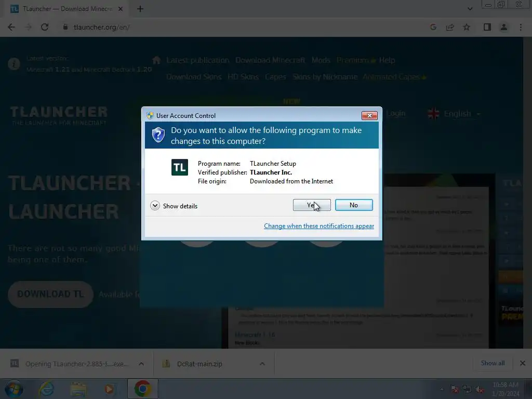Toggle Chrome side panel icon
The width and height of the screenshot is (532, 399).
coord(487,27)
